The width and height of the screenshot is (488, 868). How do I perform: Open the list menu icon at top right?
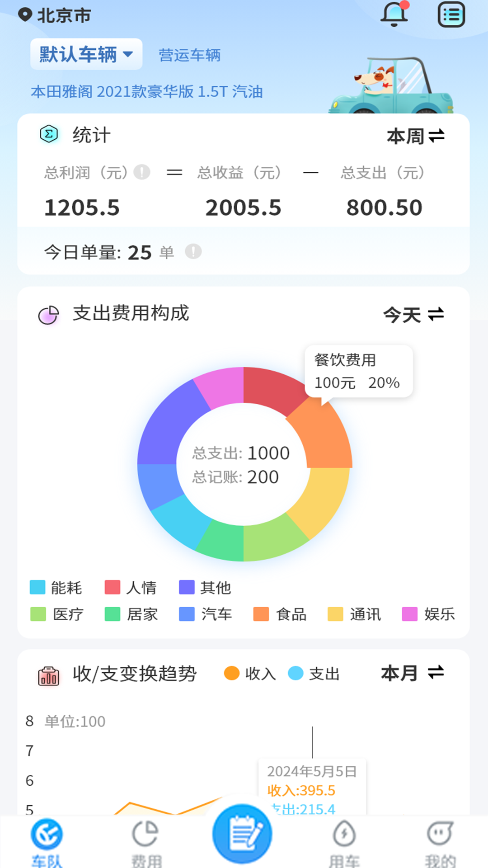[451, 15]
